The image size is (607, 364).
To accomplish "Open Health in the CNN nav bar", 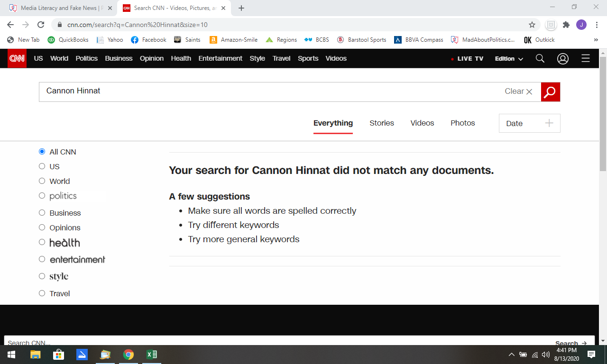I will point(181,58).
